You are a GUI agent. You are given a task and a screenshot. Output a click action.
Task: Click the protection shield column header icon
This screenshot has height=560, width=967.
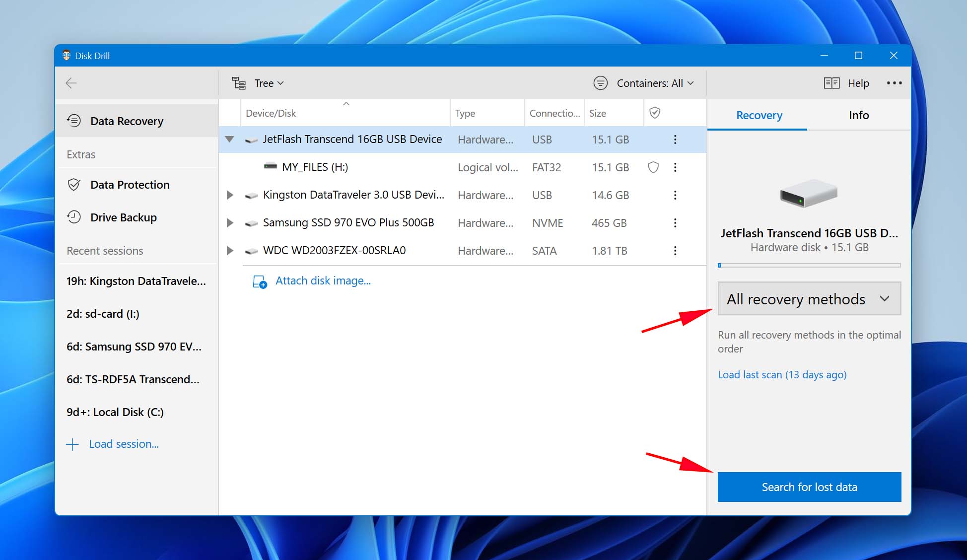655,113
